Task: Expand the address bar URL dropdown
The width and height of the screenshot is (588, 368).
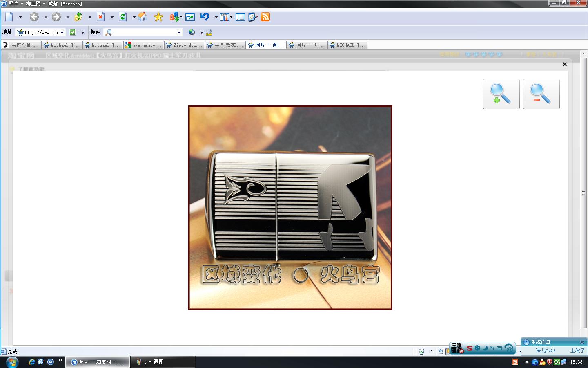Action: pyautogui.click(x=62, y=32)
